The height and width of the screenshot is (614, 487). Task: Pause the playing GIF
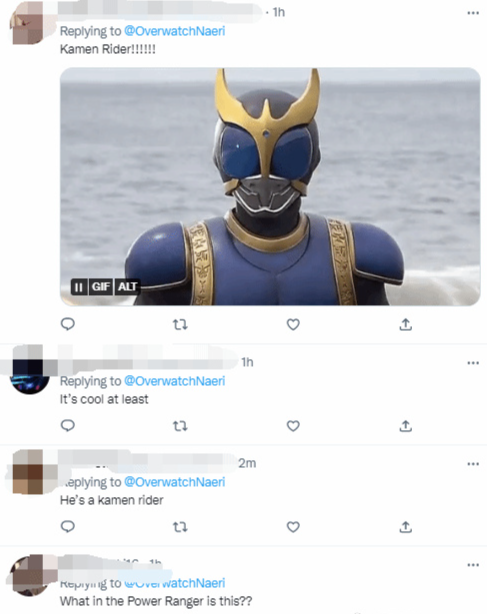(79, 287)
